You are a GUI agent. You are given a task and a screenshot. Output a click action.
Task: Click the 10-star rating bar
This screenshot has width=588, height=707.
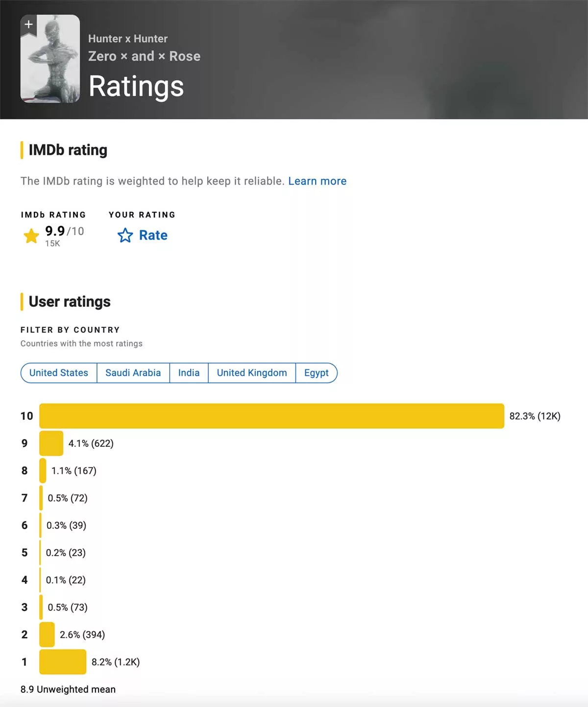pyautogui.click(x=271, y=416)
